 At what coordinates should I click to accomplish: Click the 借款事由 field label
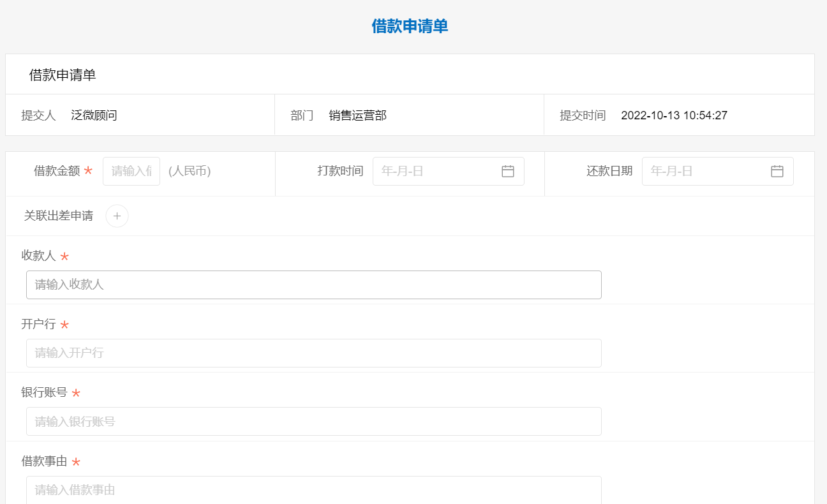(x=44, y=461)
